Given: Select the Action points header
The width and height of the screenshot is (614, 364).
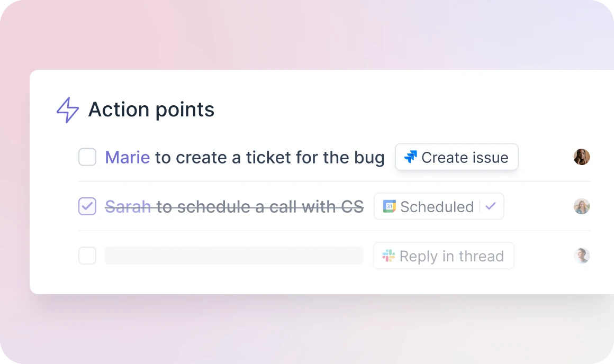Looking at the screenshot, I should click(x=151, y=110).
